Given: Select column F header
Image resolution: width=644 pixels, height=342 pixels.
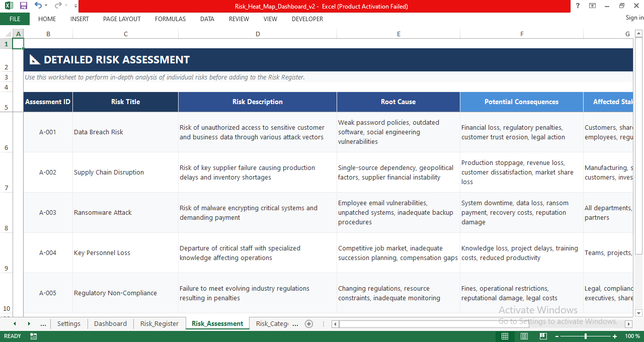Looking at the screenshot, I should tap(522, 34).
